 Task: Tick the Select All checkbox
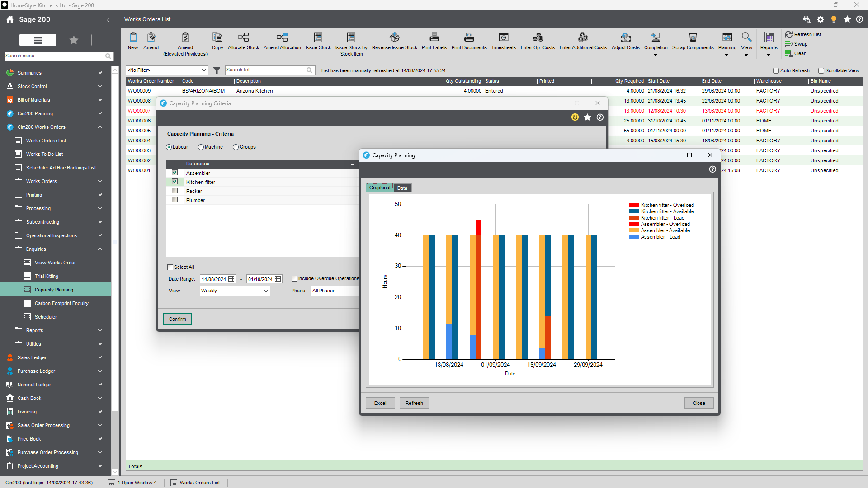(170, 267)
